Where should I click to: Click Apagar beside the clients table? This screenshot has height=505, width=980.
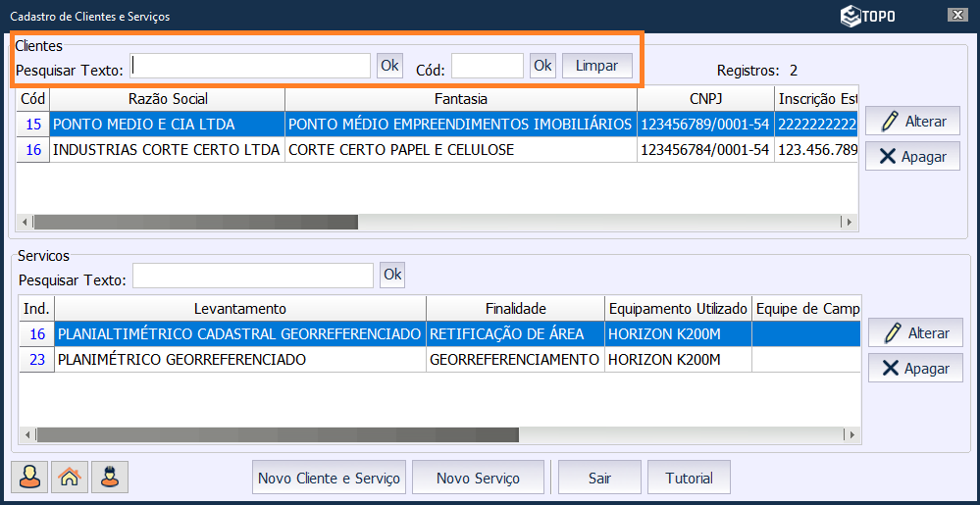(912, 156)
